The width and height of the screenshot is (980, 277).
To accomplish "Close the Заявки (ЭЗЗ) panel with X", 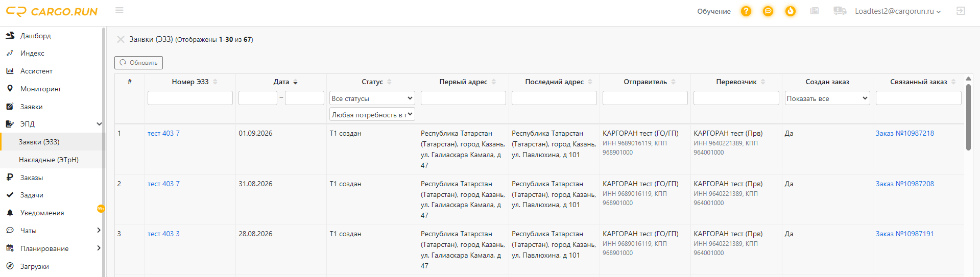I will [121, 39].
